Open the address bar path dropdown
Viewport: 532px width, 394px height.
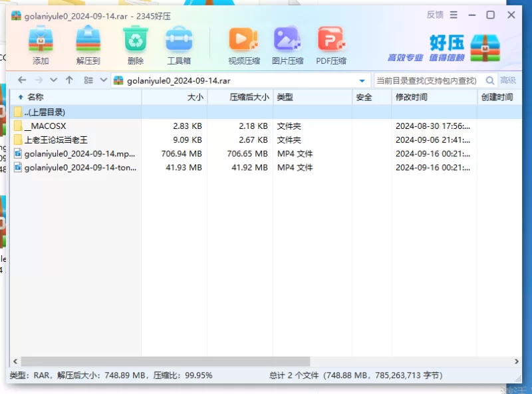(362, 80)
